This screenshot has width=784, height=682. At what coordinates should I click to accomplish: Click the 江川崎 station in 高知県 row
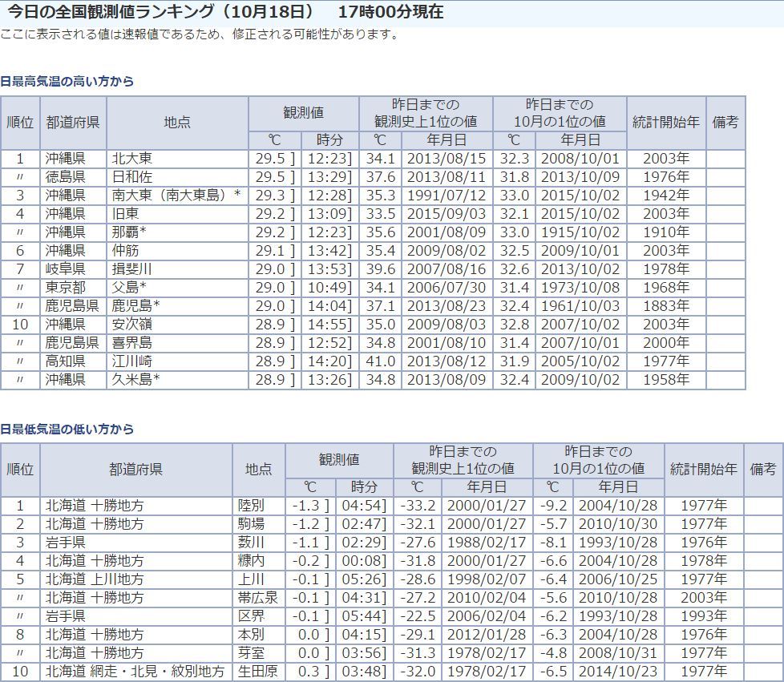tap(132, 361)
